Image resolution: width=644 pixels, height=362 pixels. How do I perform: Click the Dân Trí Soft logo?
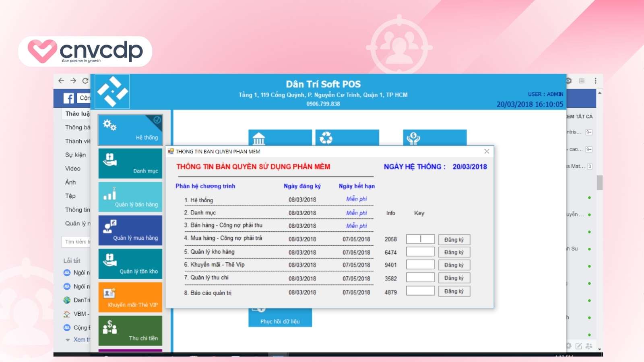111,92
